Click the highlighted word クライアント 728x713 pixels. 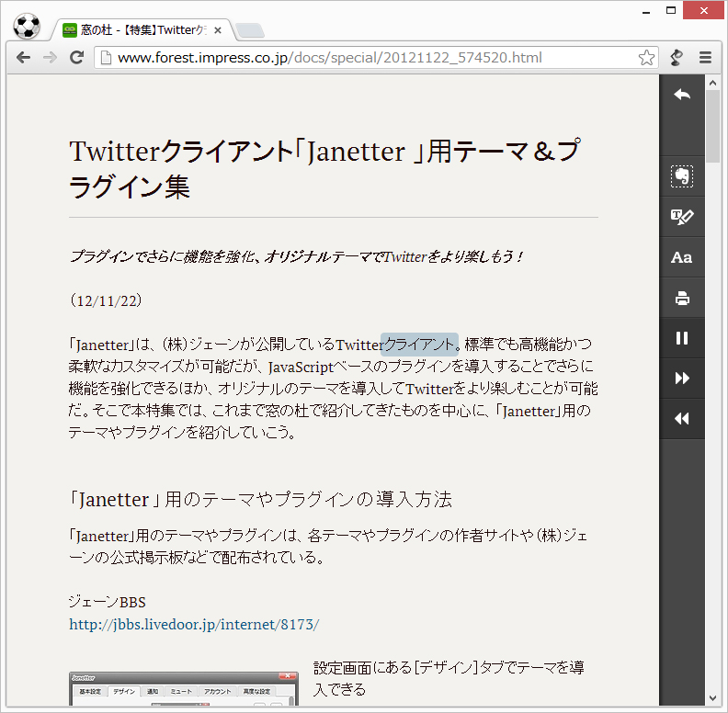(419, 345)
